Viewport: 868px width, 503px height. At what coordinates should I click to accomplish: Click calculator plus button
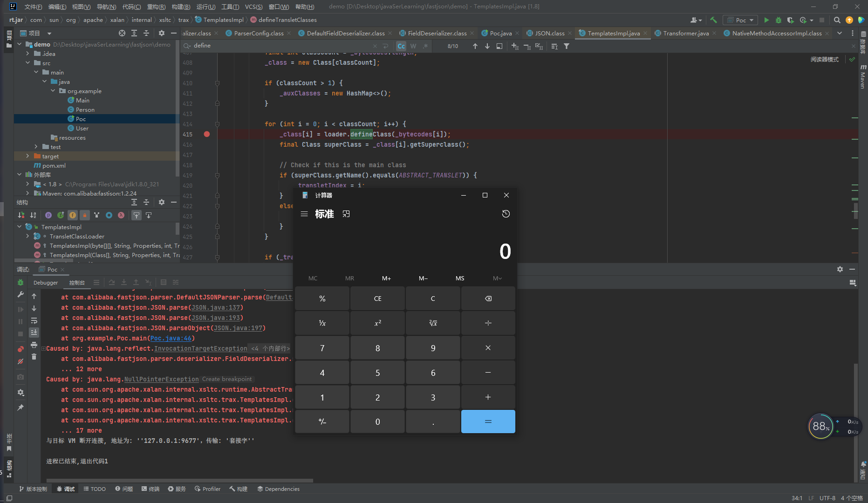click(x=488, y=397)
